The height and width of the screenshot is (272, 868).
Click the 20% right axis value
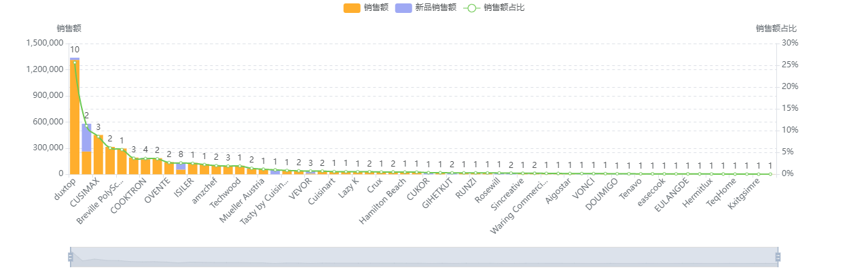point(790,86)
